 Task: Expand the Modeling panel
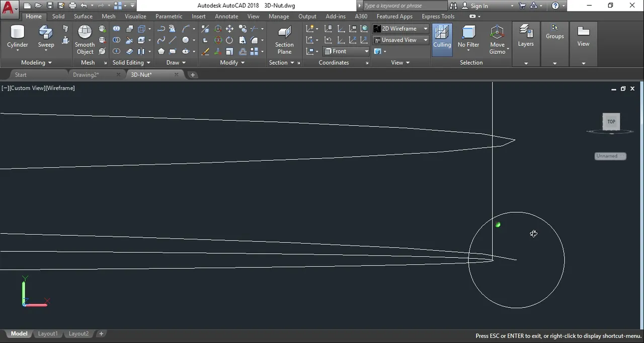pos(36,62)
